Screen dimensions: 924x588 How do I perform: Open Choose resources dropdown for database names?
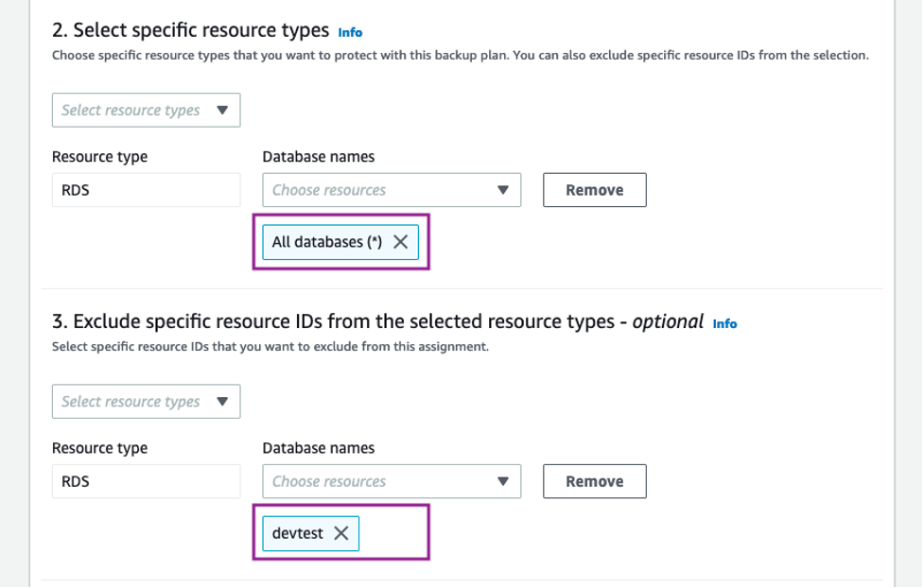coord(392,190)
